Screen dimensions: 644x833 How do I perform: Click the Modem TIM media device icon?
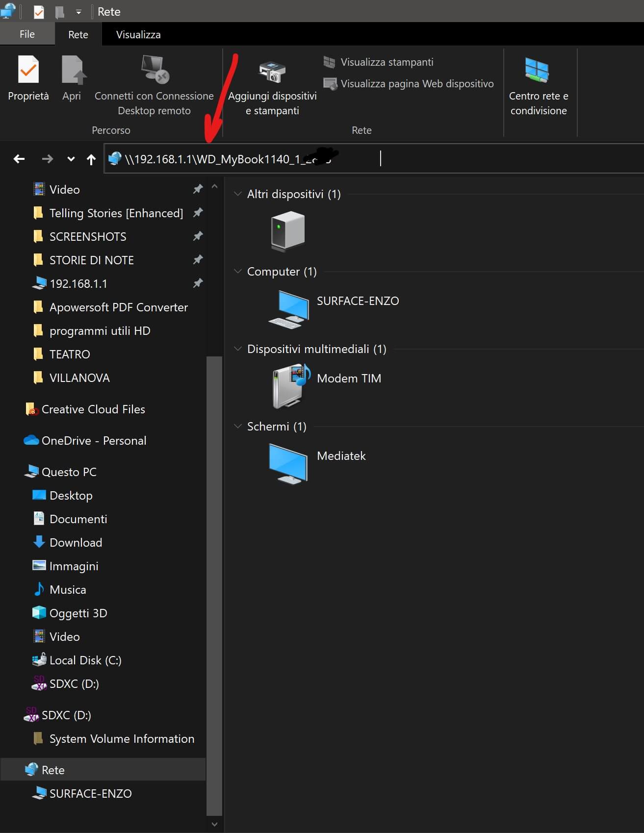291,386
